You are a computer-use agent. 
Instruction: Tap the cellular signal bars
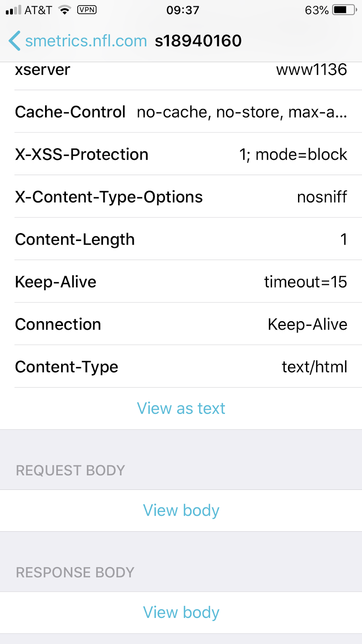click(14, 10)
